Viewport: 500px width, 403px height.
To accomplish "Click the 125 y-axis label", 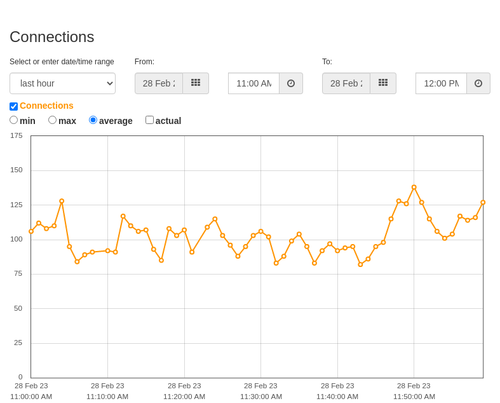I will coord(16,205).
